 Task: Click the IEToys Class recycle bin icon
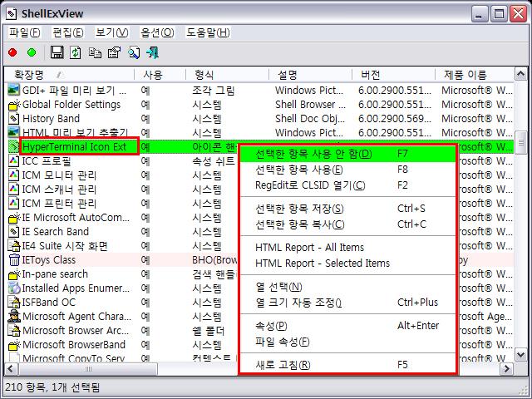pyautogui.click(x=13, y=260)
